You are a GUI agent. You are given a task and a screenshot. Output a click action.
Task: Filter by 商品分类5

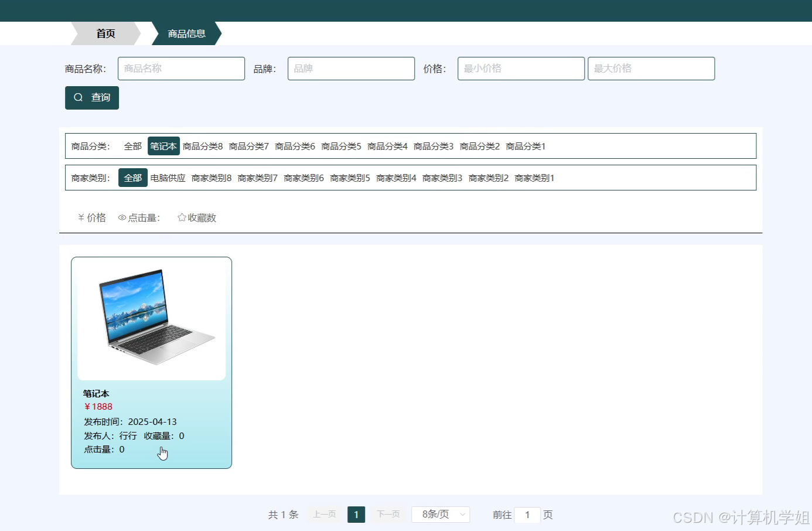(342, 146)
